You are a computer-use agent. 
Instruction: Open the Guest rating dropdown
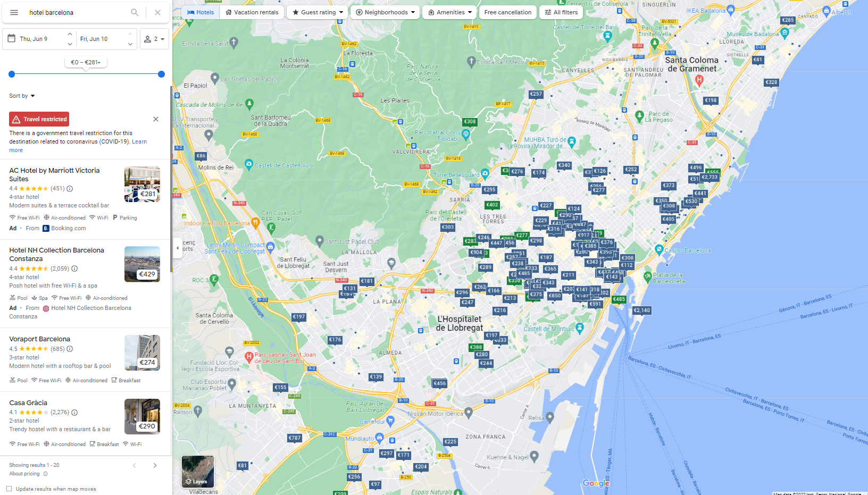(317, 12)
